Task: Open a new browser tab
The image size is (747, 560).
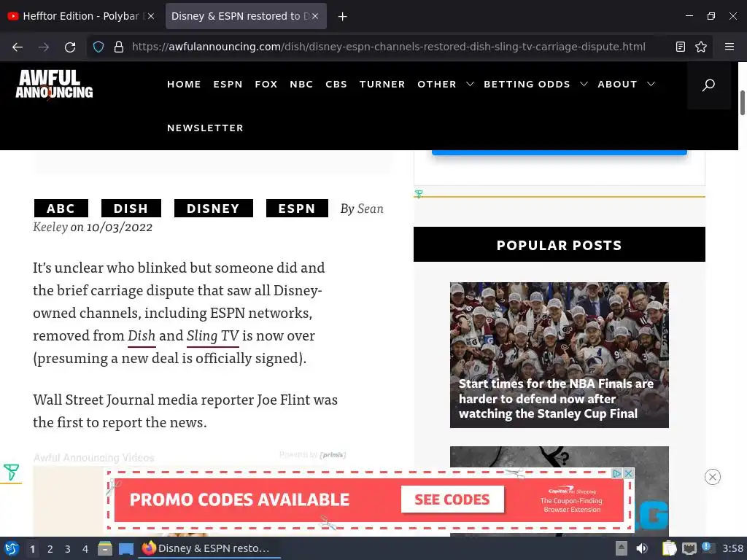Action: coord(342,17)
